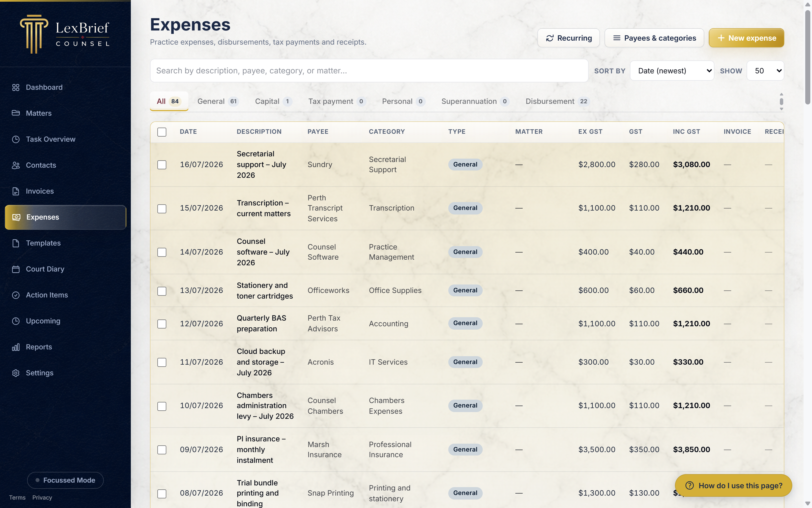Click the Action Items checkmark icon
Screen dimensions: 812x508
pos(16,295)
